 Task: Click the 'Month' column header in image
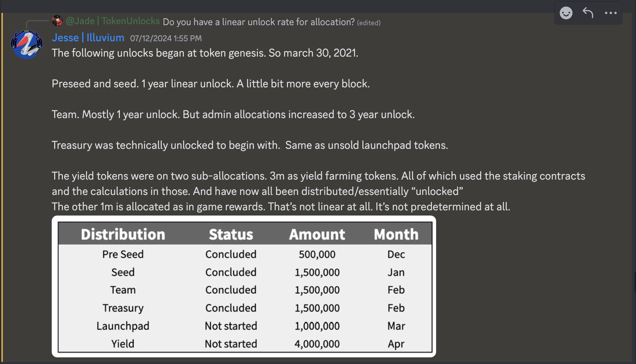[396, 234]
